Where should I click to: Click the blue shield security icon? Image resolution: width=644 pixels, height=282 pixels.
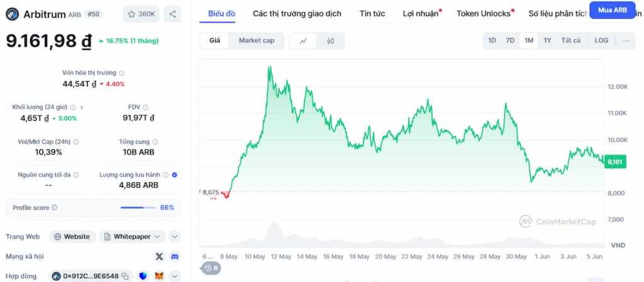[x=143, y=276]
